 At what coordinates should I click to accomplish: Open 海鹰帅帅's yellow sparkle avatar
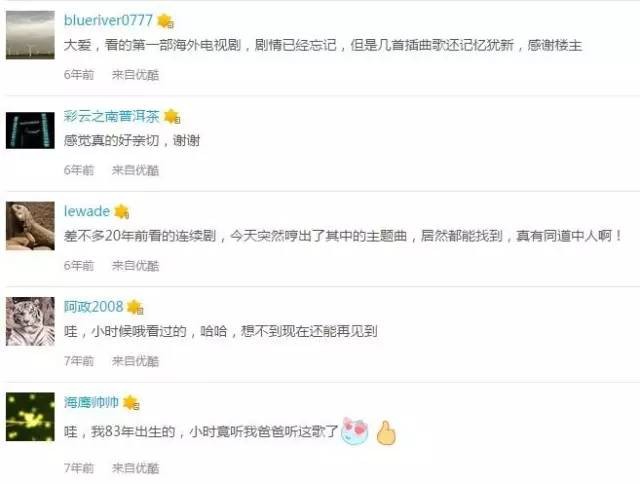coord(30,417)
